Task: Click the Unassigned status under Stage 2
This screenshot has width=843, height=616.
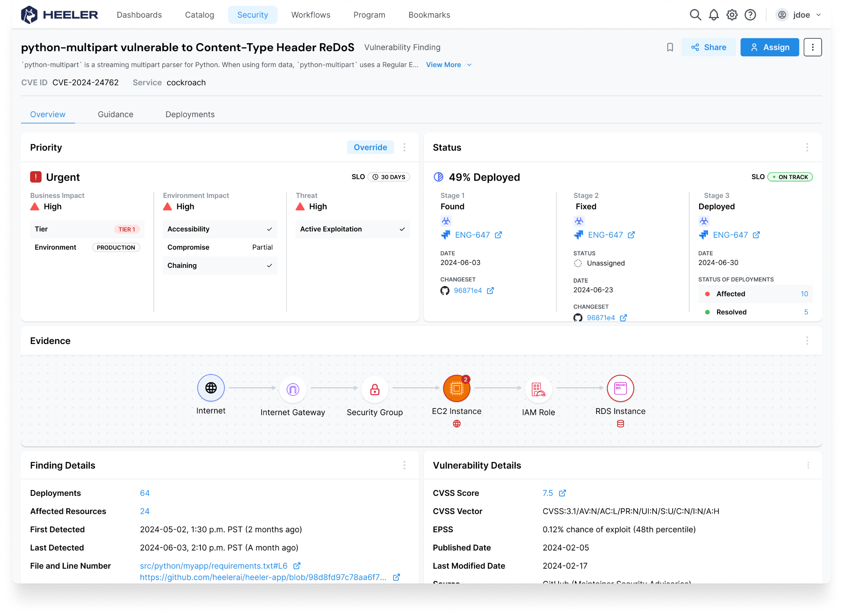Action: pyautogui.click(x=599, y=263)
